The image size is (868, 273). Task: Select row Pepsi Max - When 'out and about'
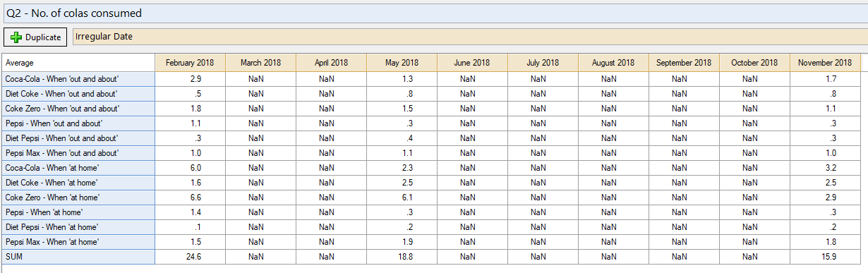pyautogui.click(x=78, y=153)
